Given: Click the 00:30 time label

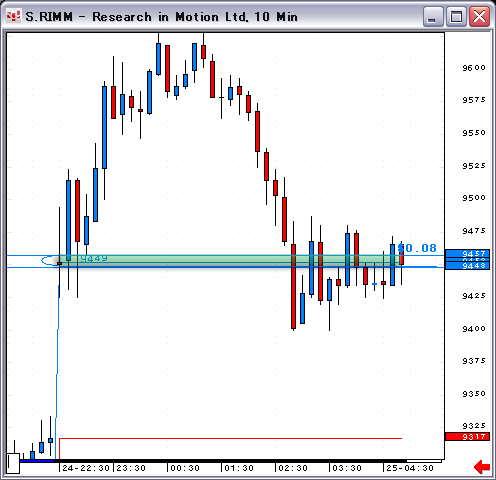Looking at the screenshot, I should tap(185, 468).
